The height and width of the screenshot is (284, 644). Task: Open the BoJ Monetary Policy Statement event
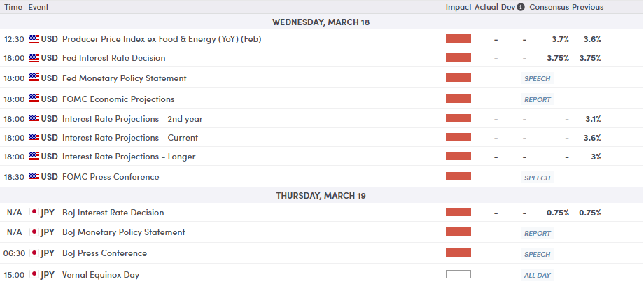[123, 232]
